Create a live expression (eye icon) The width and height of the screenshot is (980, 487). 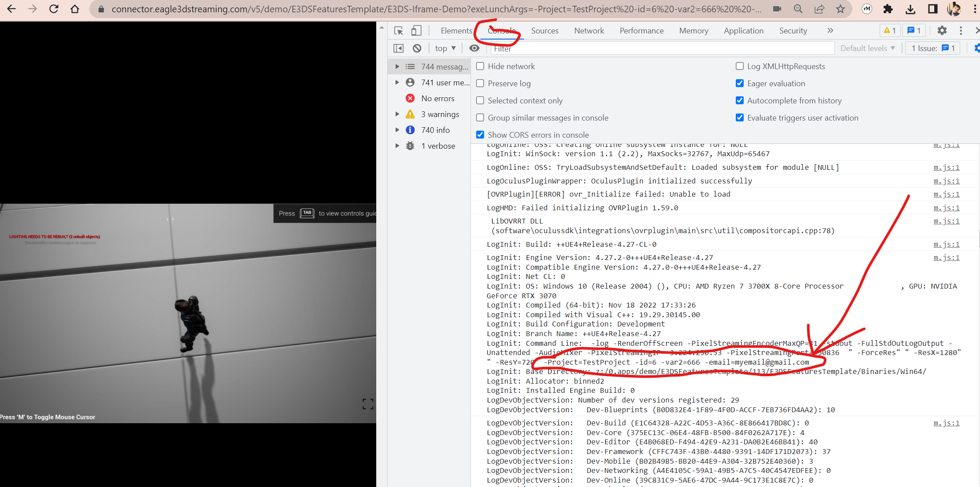point(474,48)
